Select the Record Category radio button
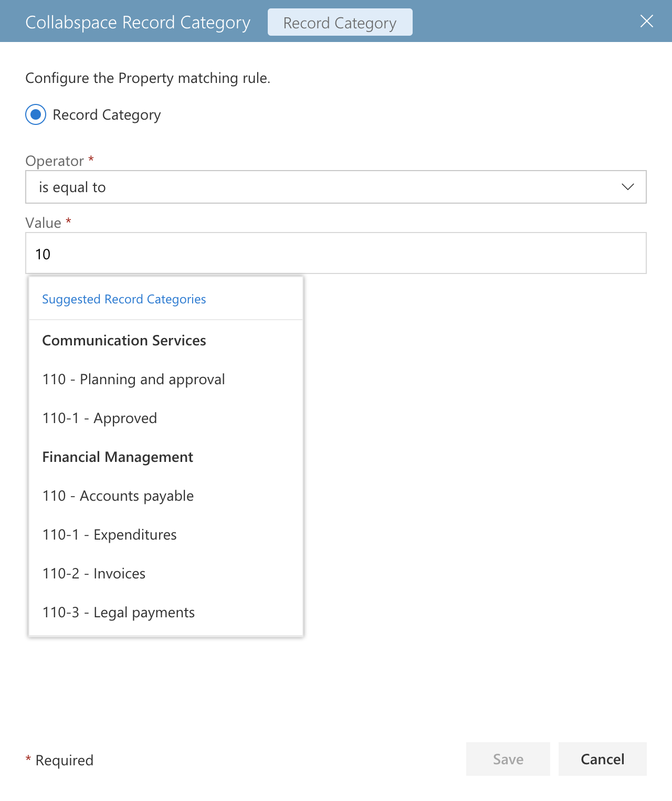 (x=36, y=114)
